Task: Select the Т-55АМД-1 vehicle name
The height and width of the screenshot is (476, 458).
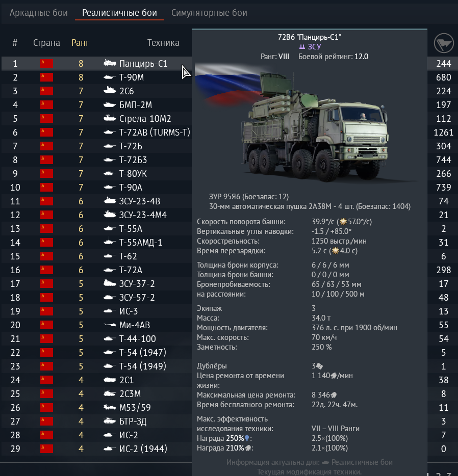Action: (x=141, y=243)
